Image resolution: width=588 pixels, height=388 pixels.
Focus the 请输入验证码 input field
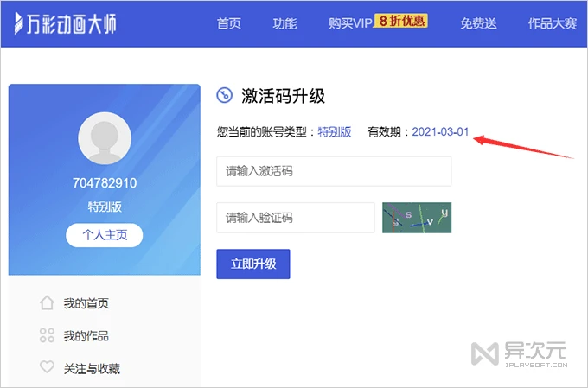point(296,218)
